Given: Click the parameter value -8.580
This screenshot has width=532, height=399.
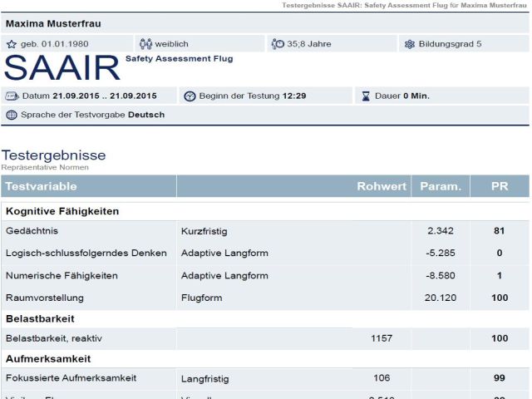Looking at the screenshot, I should [441, 275].
